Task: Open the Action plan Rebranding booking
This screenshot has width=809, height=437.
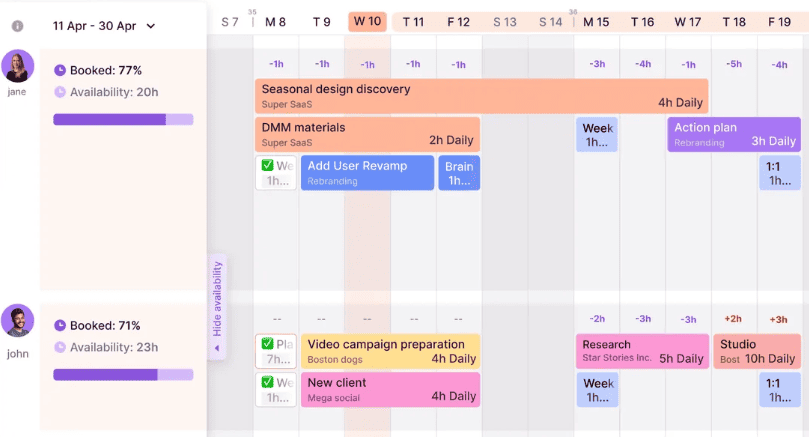Action: [x=734, y=134]
